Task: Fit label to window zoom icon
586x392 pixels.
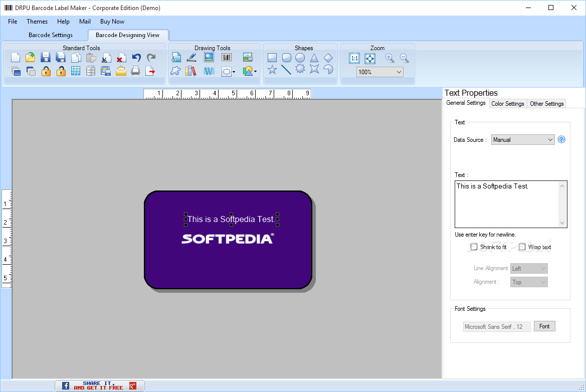Action: click(369, 58)
